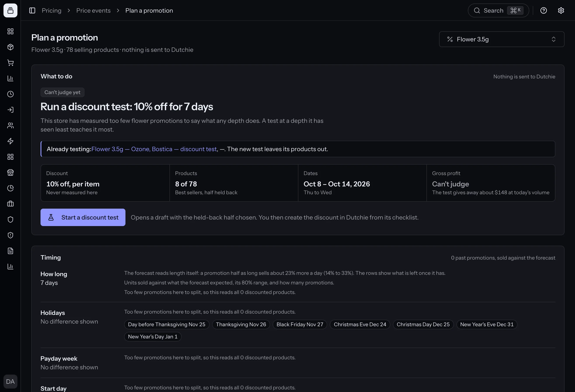Click the 0 past promotions note
This screenshot has height=392, width=575.
click(503, 258)
